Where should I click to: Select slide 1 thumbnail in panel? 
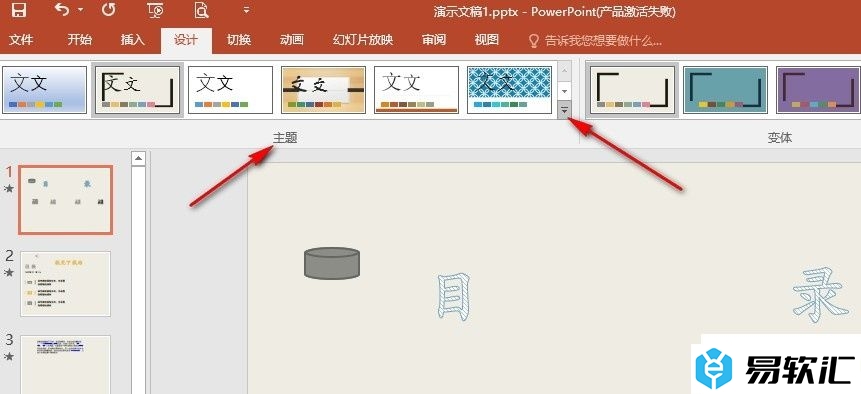tap(66, 200)
